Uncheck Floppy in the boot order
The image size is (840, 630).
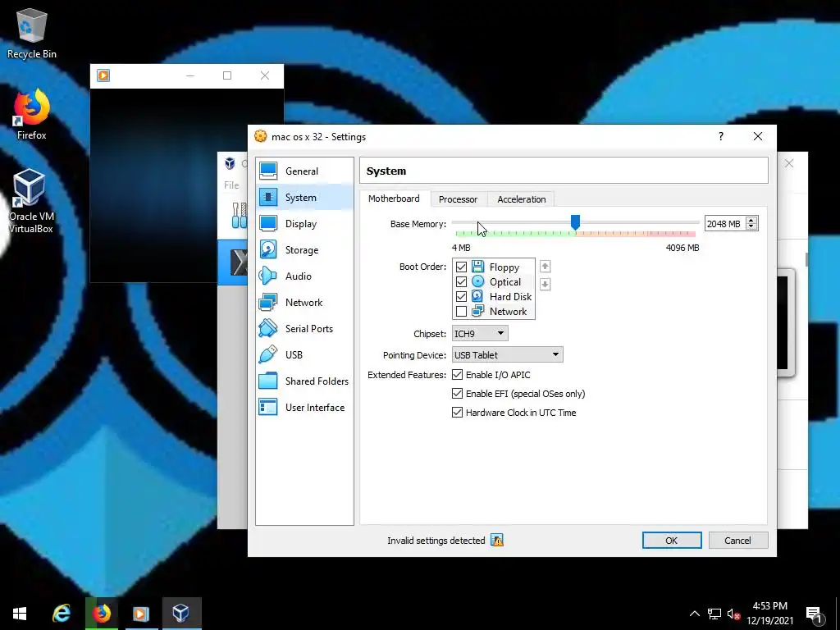pos(461,267)
